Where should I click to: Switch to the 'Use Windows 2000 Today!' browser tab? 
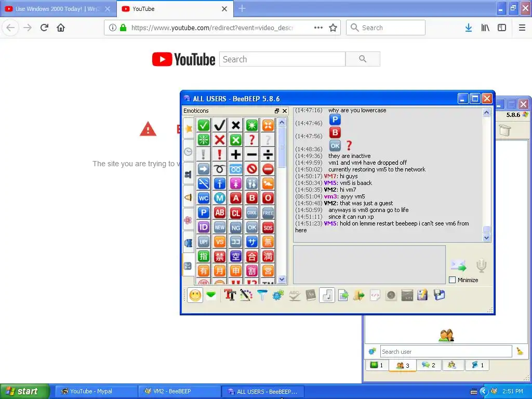tap(58, 9)
